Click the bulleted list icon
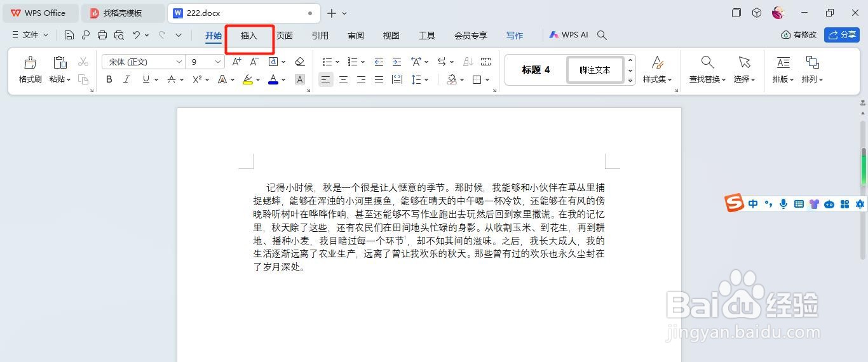This screenshot has height=362, width=868. 327,62
